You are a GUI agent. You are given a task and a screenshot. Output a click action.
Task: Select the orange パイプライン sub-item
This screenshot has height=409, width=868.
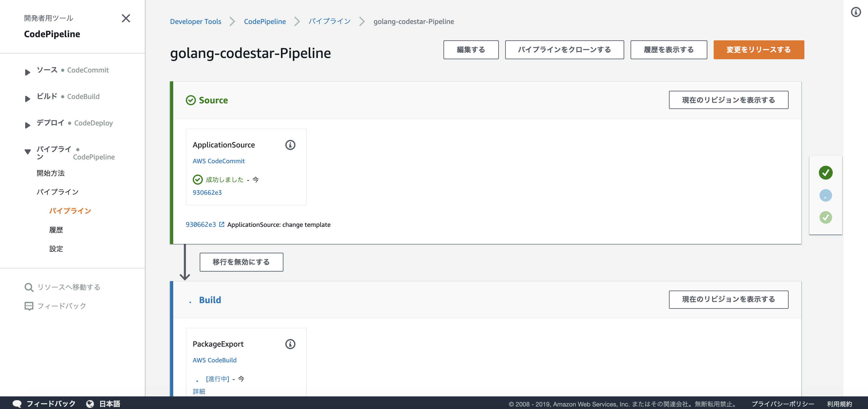click(70, 211)
